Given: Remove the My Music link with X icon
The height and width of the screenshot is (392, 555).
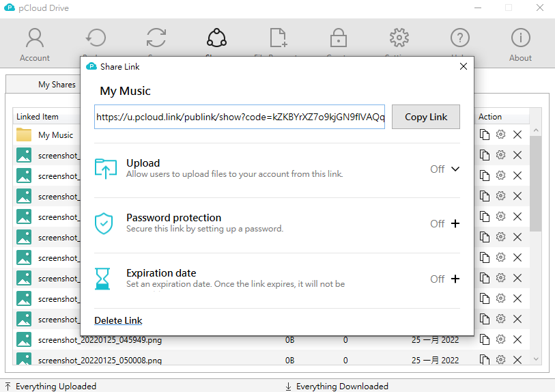Looking at the screenshot, I should 517,135.
